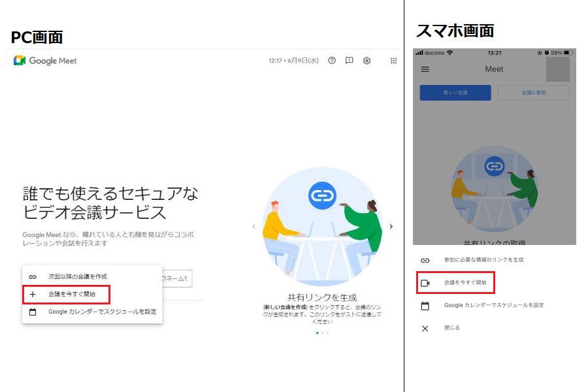
Task: Click the X icon beside 閉じる
Action: point(425,329)
